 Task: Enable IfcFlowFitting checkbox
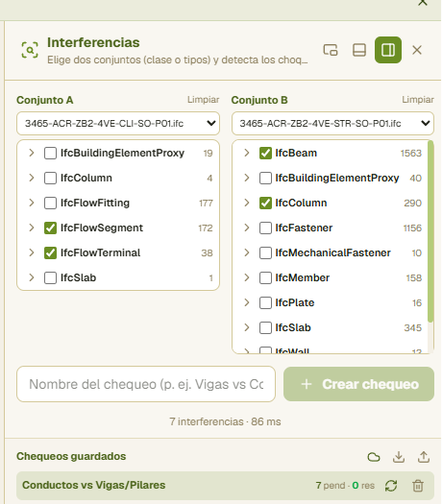50,204
